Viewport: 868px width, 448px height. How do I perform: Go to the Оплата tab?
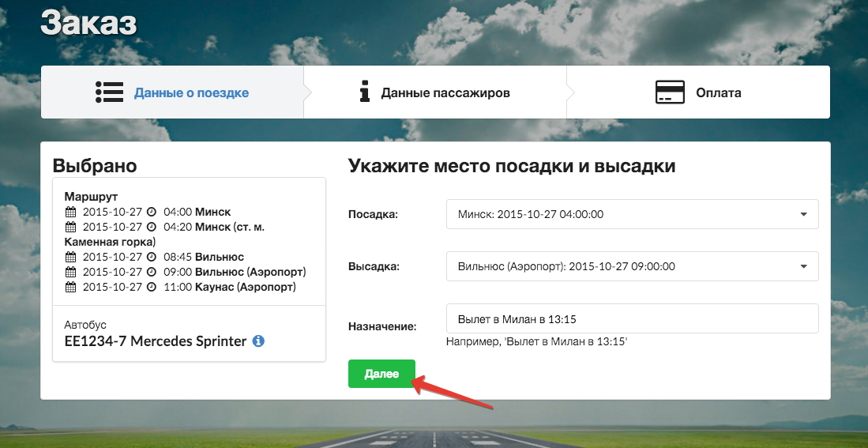[x=718, y=92]
